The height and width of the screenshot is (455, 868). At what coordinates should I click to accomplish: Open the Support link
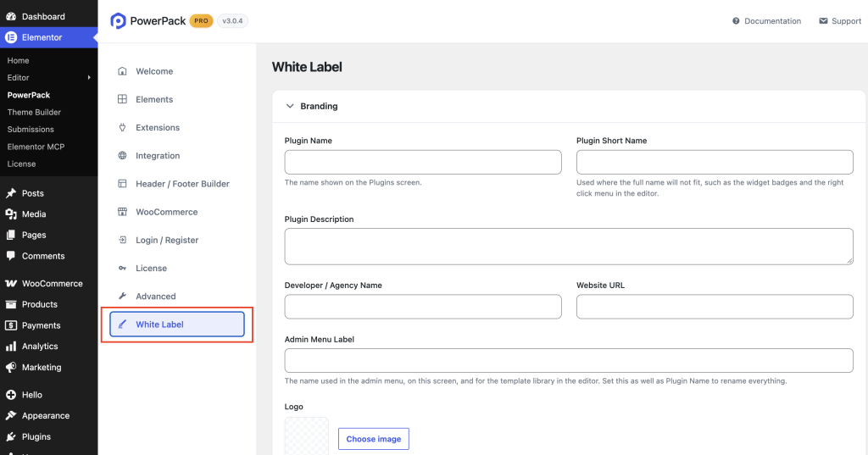[840, 21]
